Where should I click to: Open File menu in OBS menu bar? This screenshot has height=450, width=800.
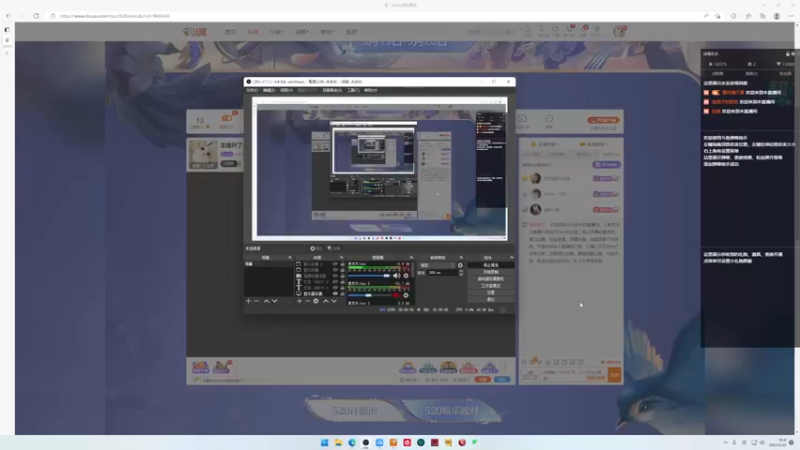tap(252, 90)
